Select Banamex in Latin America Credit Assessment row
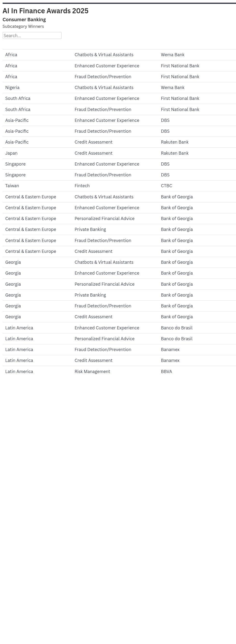Image resolution: width=236 pixels, height=644 pixels. 170,360
